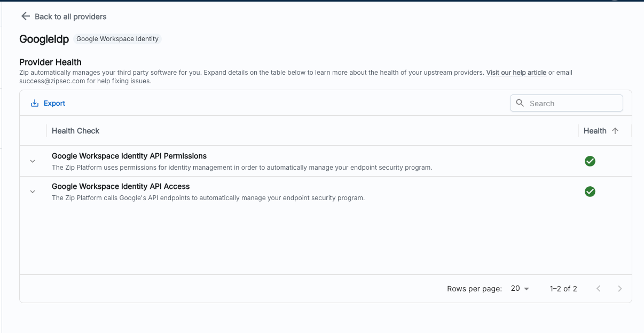The image size is (644, 333).
Task: Click into the Search input field
Action: (x=571, y=104)
